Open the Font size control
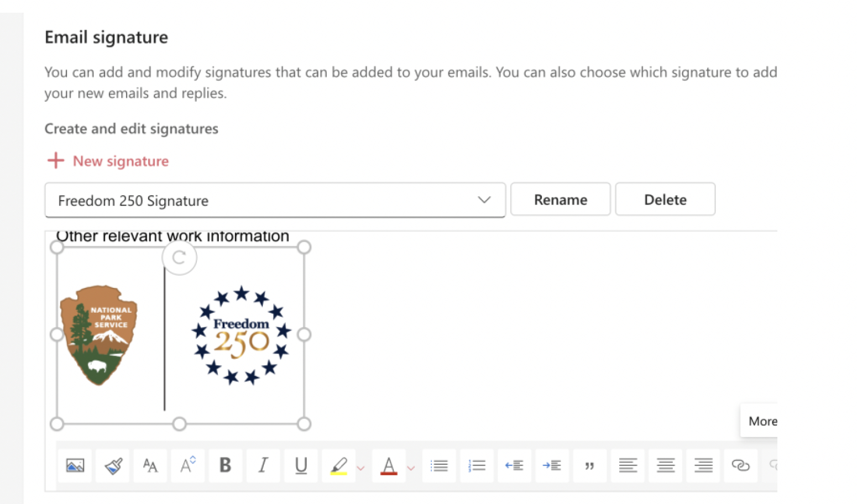Image resolution: width=857 pixels, height=504 pixels. tap(187, 466)
